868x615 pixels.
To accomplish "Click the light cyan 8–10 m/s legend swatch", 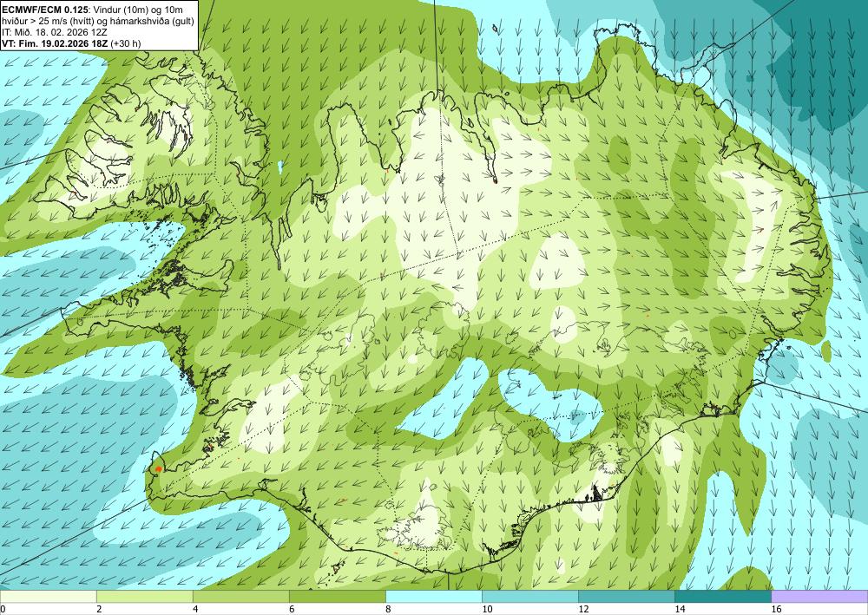I will [434, 597].
